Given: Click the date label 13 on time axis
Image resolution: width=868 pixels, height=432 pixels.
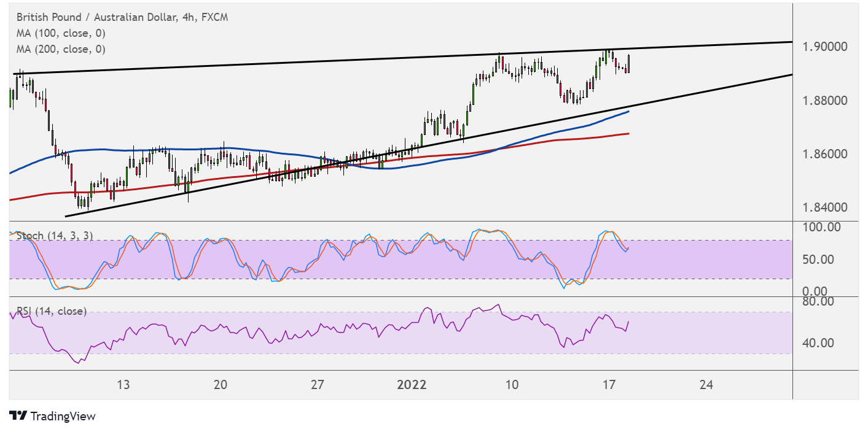Looking at the screenshot, I should point(124,385).
